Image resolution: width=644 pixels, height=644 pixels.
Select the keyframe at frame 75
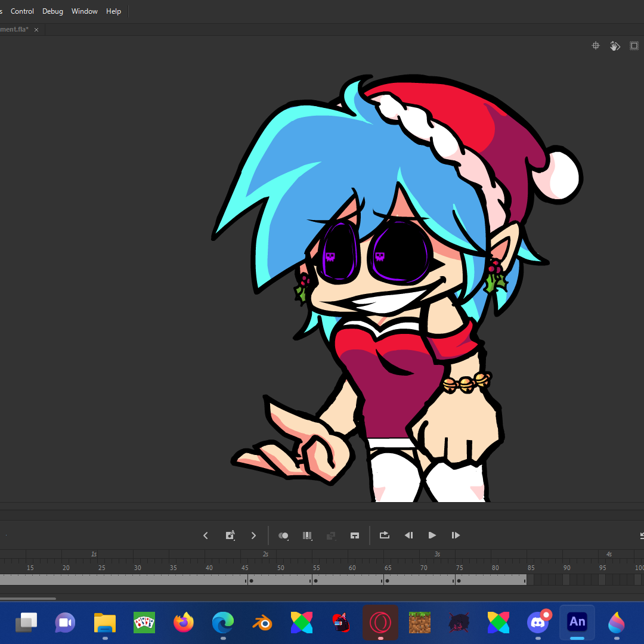[x=459, y=580]
